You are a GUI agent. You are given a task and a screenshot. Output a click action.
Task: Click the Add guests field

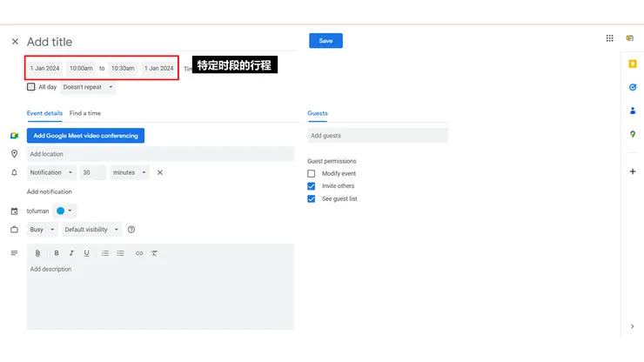378,136
